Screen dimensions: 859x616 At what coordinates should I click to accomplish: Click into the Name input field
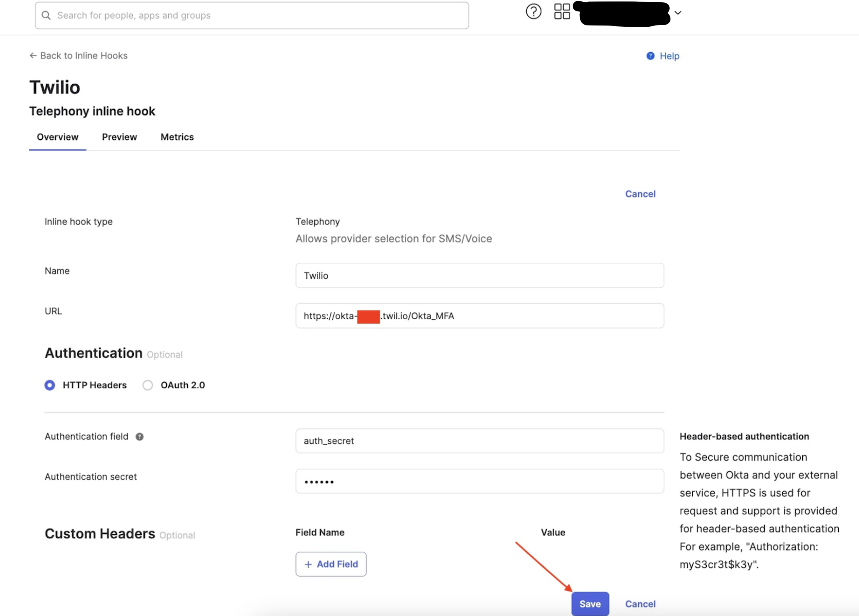click(x=479, y=276)
